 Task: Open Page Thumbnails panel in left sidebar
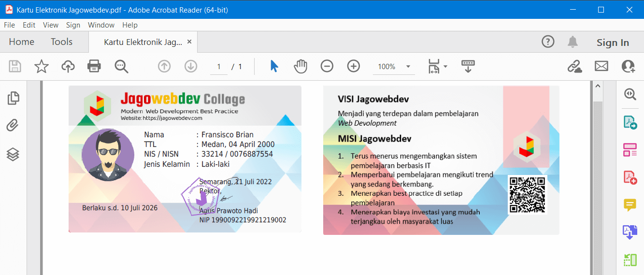point(14,98)
